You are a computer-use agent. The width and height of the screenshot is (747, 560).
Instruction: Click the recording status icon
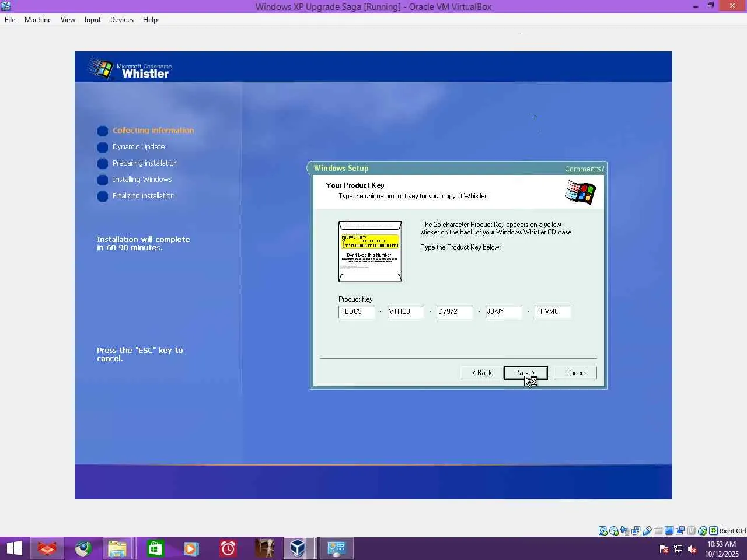click(680, 531)
